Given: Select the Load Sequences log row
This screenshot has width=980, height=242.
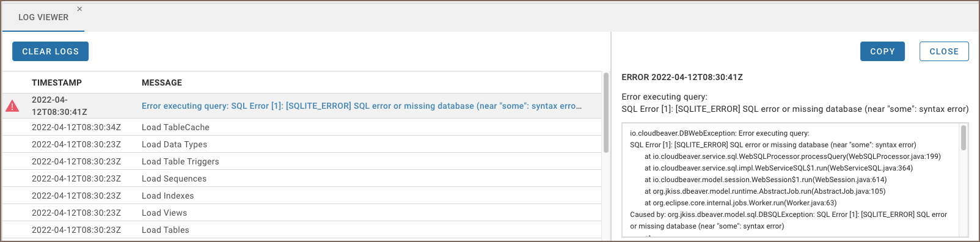Looking at the screenshot, I should pos(302,178).
